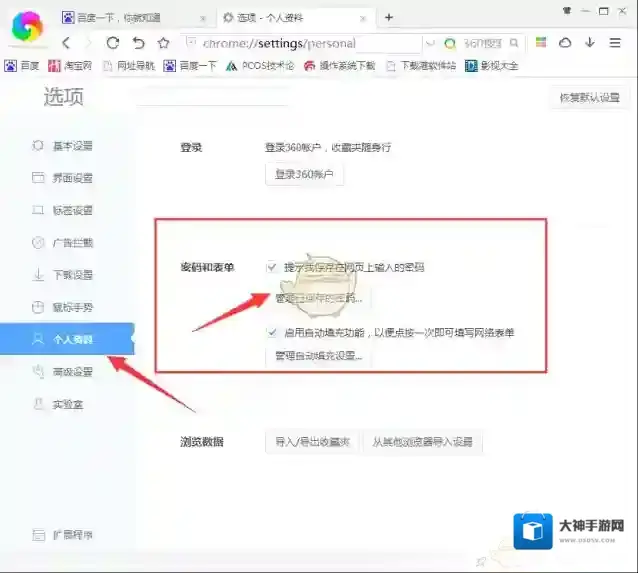638x573 pixels.
Task: Expand the address bar dropdown arrow
Action: [430, 43]
